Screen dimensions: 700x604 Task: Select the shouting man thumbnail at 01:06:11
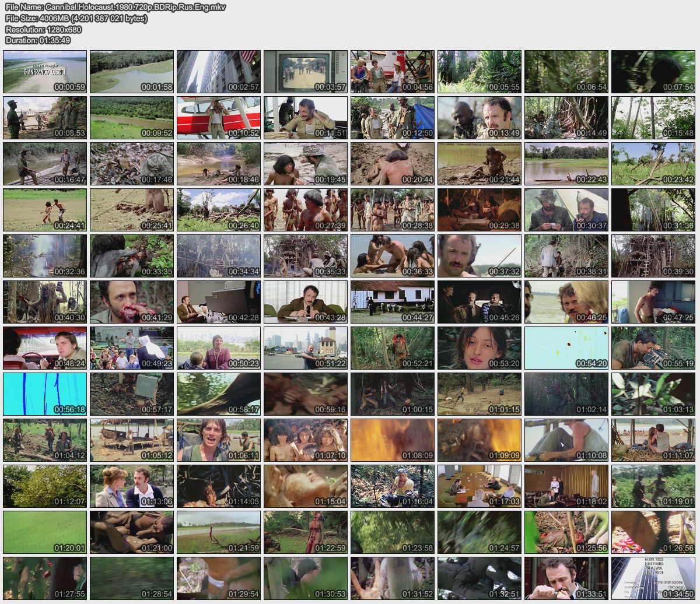219,440
